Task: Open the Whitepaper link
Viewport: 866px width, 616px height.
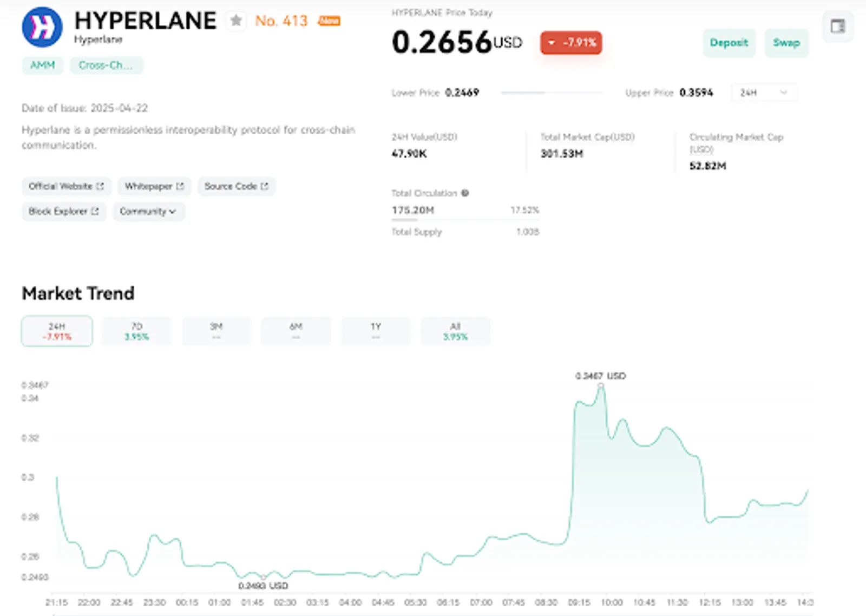Action: [x=154, y=186]
